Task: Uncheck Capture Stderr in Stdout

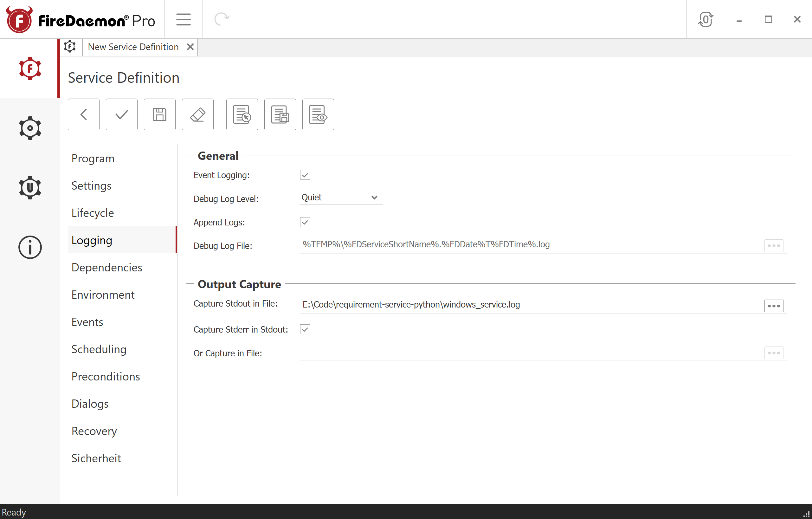Action: [305, 329]
